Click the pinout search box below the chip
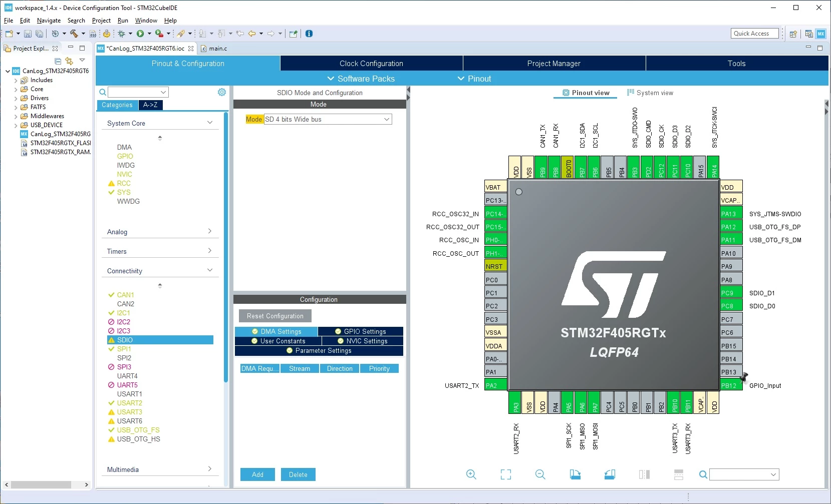Image resolution: width=831 pixels, height=504 pixels. tap(744, 474)
